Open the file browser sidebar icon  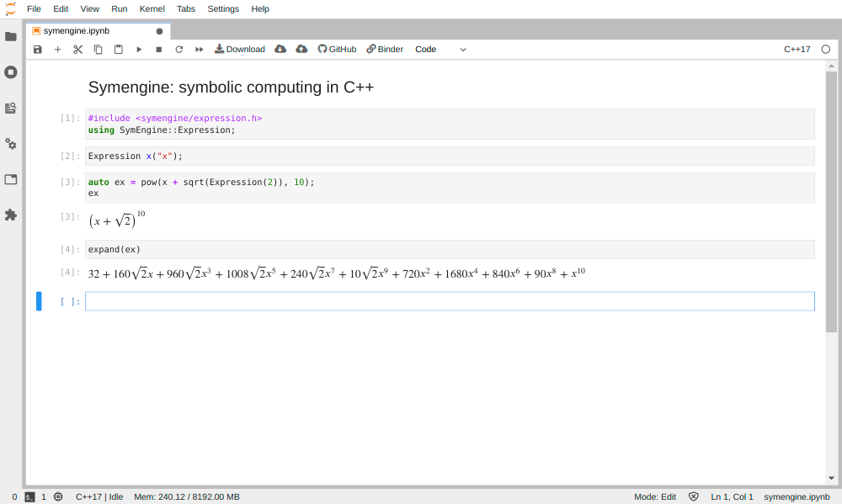[x=11, y=36]
